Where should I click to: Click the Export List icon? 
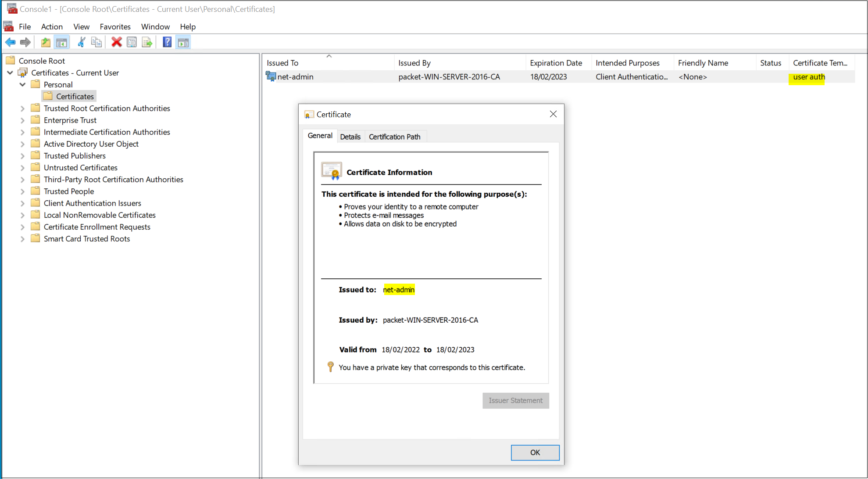[147, 42]
